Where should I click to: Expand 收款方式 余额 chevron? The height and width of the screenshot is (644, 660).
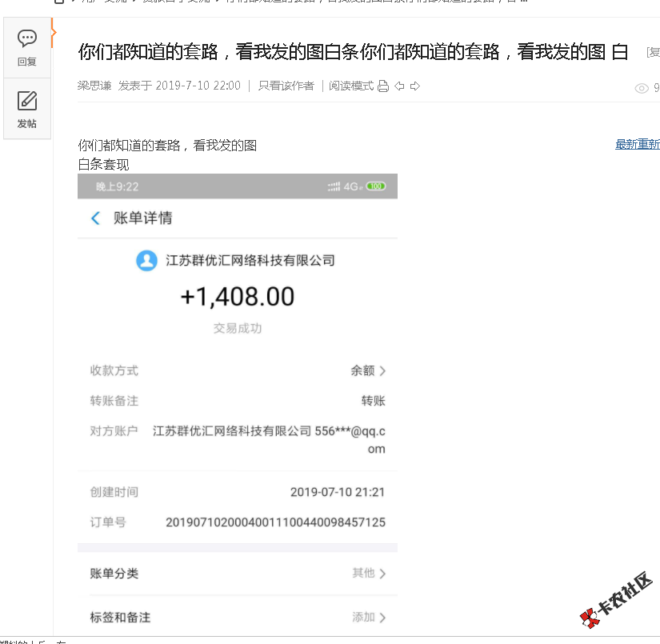tap(382, 371)
